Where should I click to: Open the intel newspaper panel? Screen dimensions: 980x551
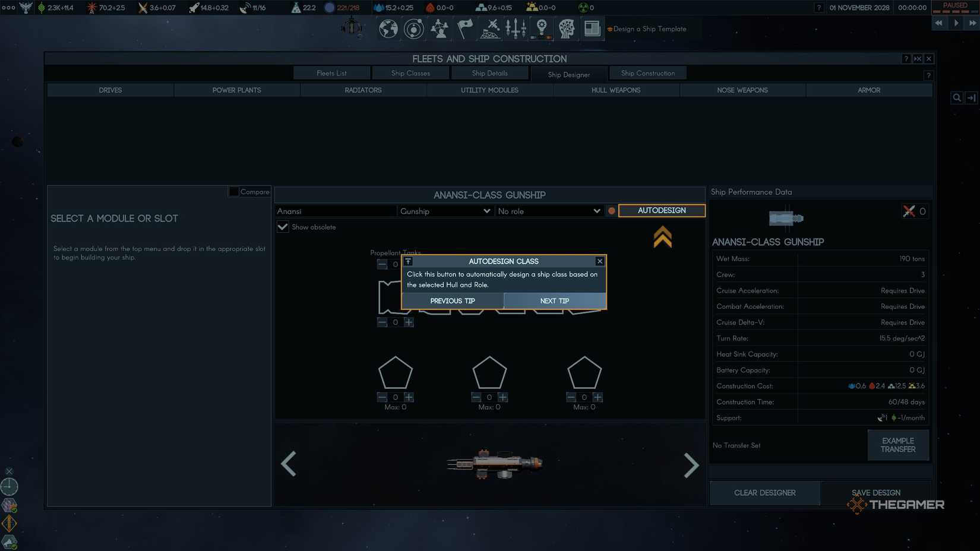click(592, 28)
